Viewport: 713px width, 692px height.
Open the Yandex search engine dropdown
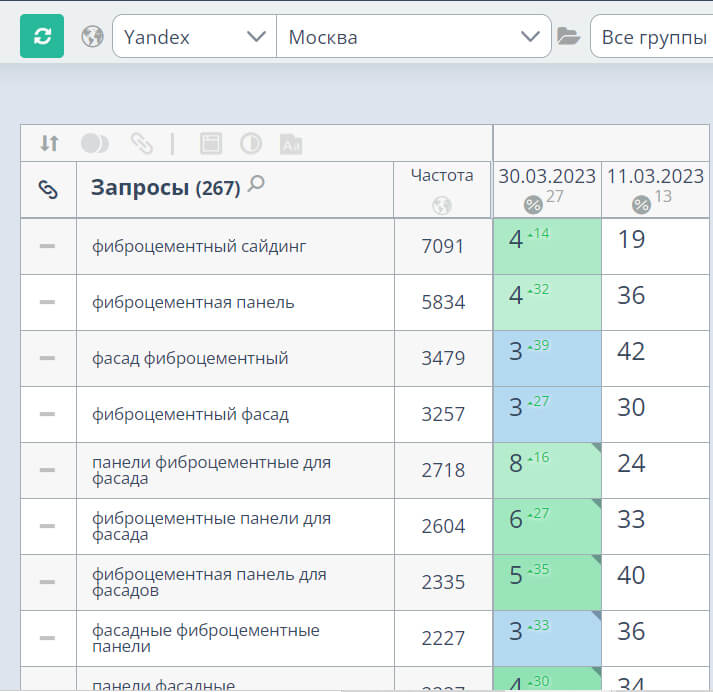[194, 37]
